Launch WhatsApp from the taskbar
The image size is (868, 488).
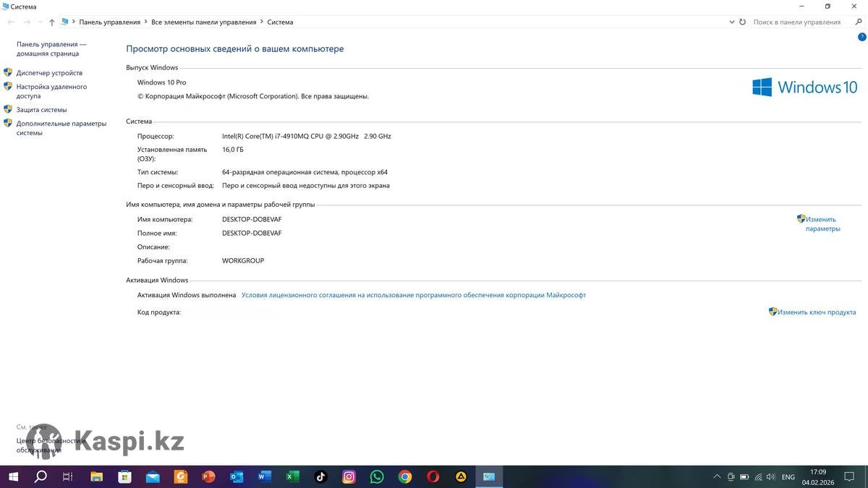(377, 476)
